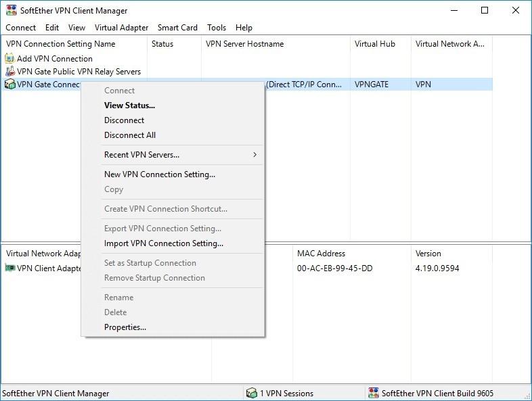Click SoftEther VPN Client Build 9605 text
532x401 pixels.
click(x=437, y=394)
